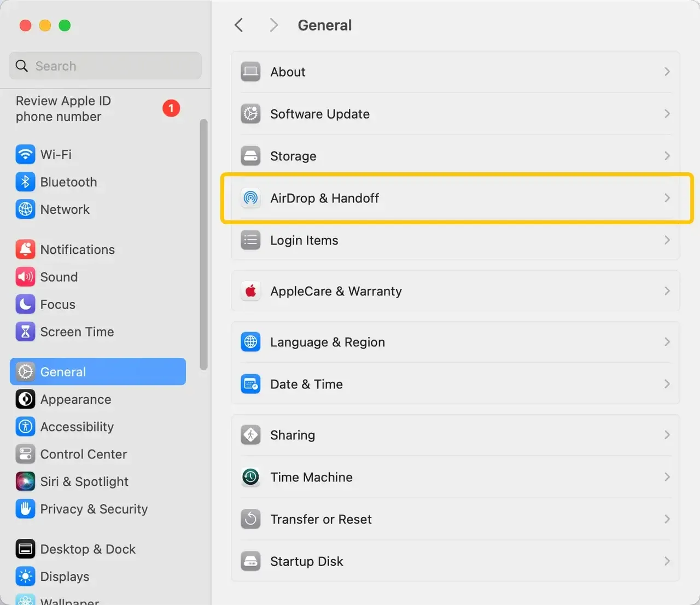Click the red notification badge
This screenshot has height=605, width=700.
pos(171,108)
